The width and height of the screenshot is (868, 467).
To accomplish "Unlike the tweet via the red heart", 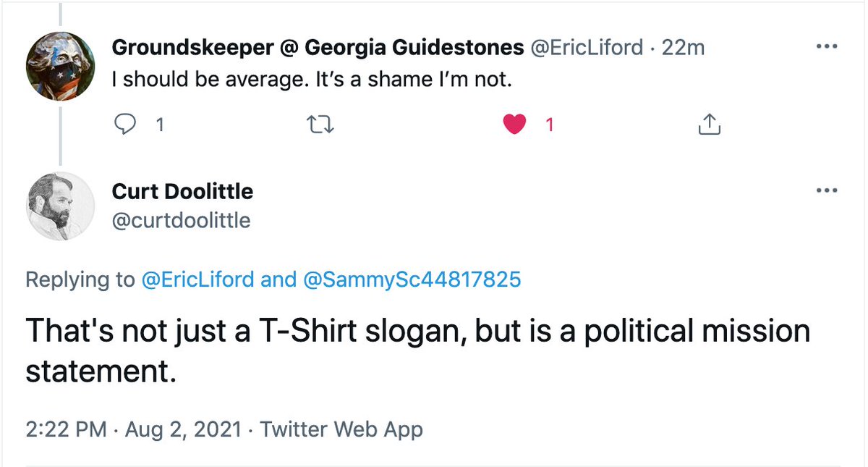I will pyautogui.click(x=514, y=125).
